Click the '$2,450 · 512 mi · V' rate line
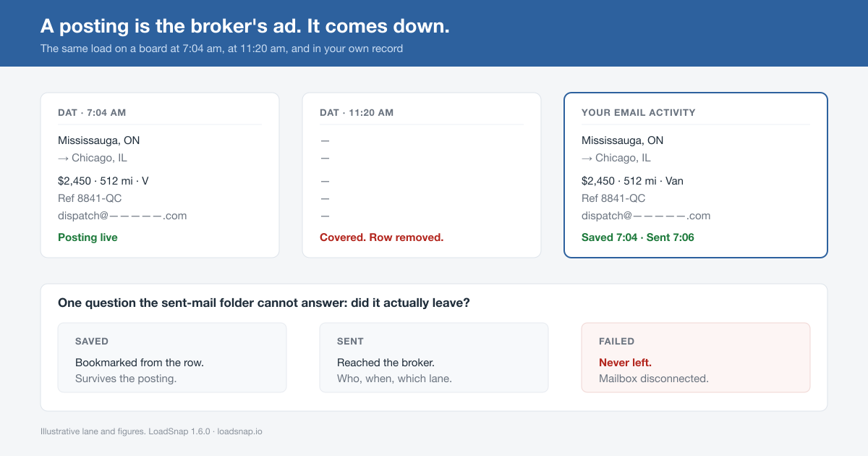 click(x=103, y=181)
